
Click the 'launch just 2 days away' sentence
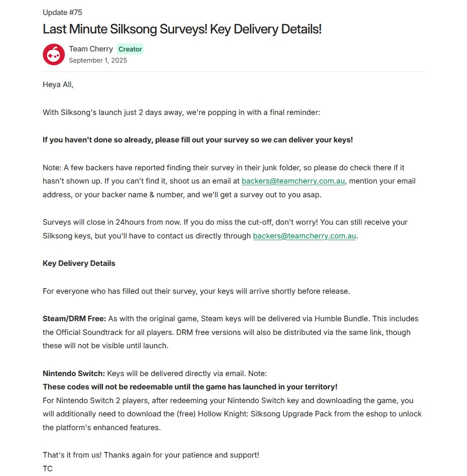click(181, 112)
